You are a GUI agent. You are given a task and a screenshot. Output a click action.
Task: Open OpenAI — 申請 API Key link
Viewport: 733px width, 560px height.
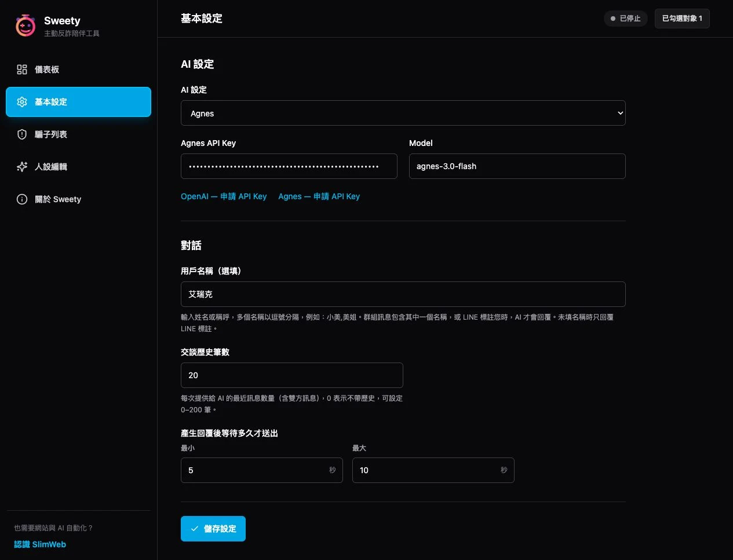point(224,196)
